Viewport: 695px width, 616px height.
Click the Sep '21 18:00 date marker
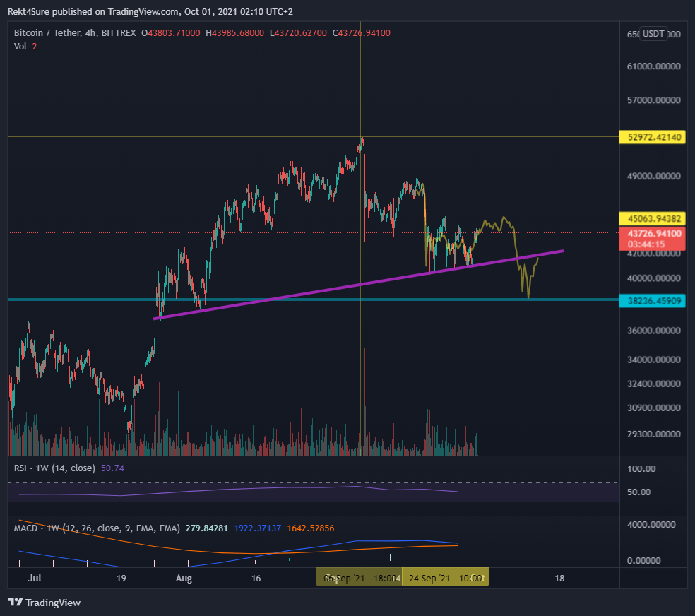(359, 578)
